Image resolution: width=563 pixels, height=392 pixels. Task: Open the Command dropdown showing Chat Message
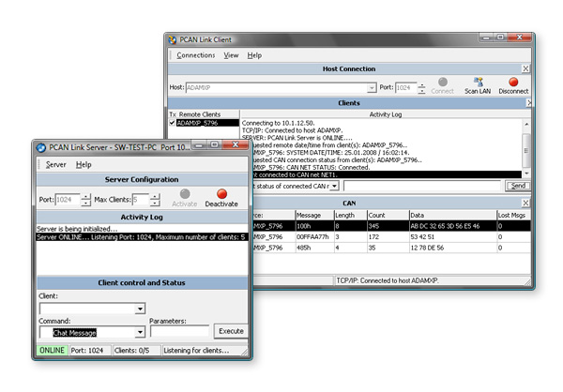point(140,332)
